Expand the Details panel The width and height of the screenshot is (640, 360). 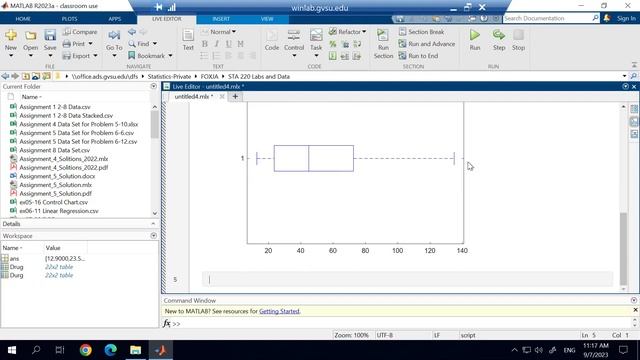pyautogui.click(x=153, y=224)
